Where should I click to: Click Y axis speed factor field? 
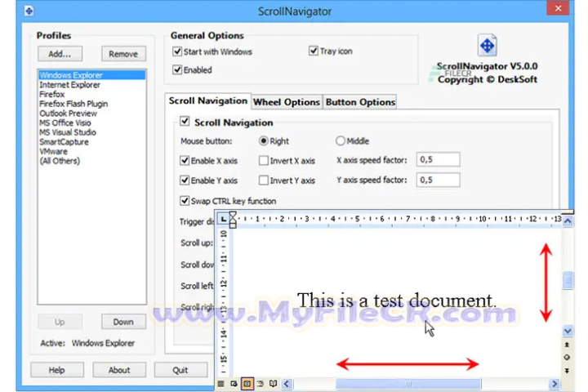click(x=438, y=180)
